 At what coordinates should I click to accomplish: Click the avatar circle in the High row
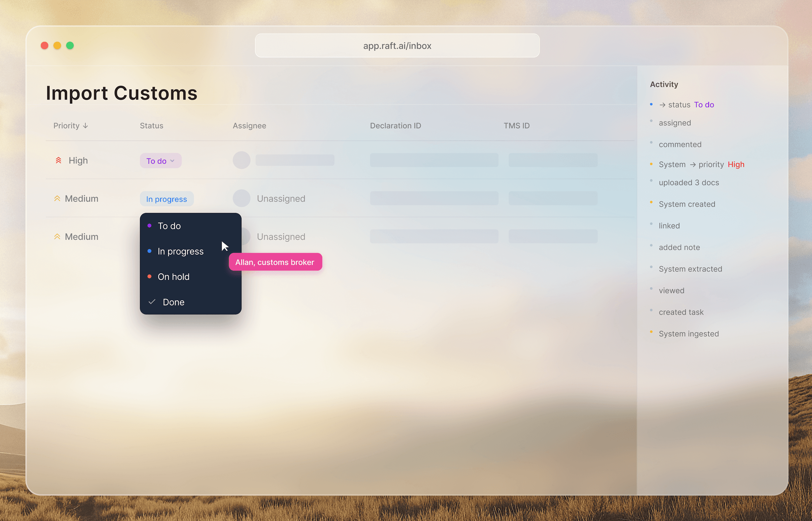click(x=241, y=160)
